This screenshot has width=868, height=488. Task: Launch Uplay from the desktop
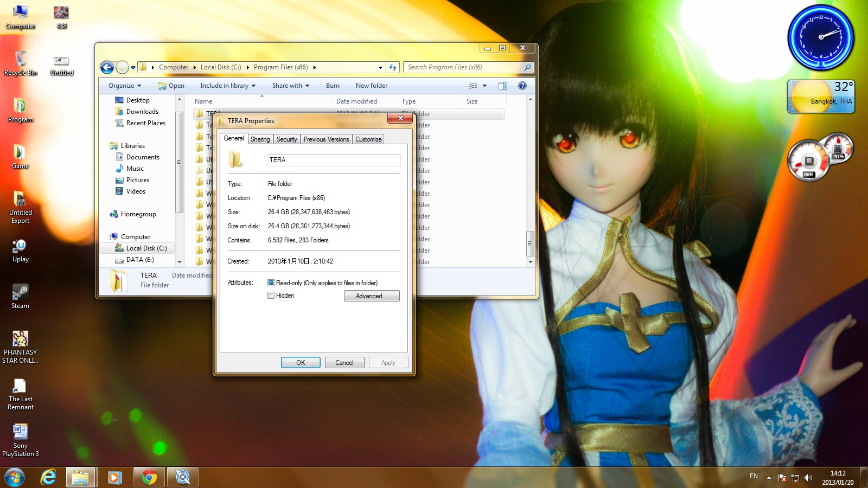point(21,251)
